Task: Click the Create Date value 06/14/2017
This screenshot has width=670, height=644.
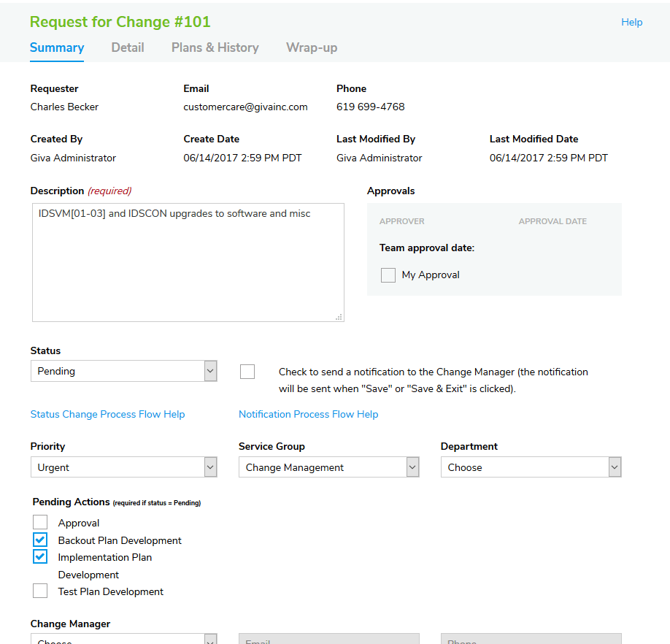Action: pos(242,158)
